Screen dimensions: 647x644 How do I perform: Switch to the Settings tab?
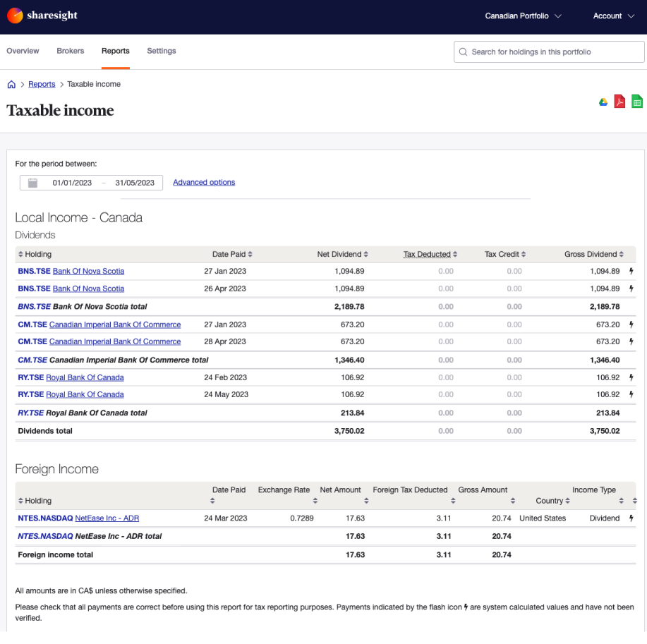161,51
